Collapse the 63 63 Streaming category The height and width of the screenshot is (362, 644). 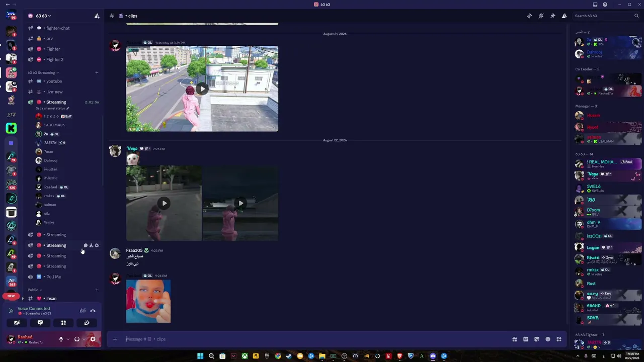43,72
